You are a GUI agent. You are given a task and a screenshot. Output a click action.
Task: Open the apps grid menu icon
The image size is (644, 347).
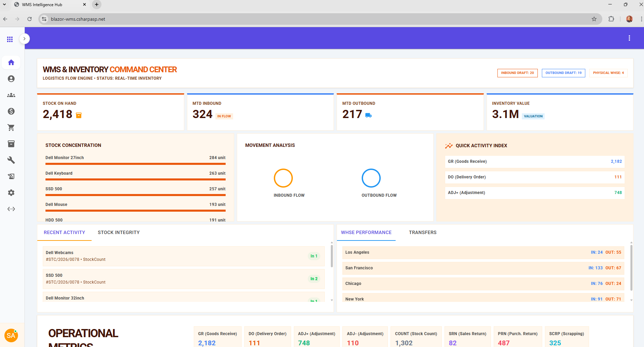click(x=10, y=39)
